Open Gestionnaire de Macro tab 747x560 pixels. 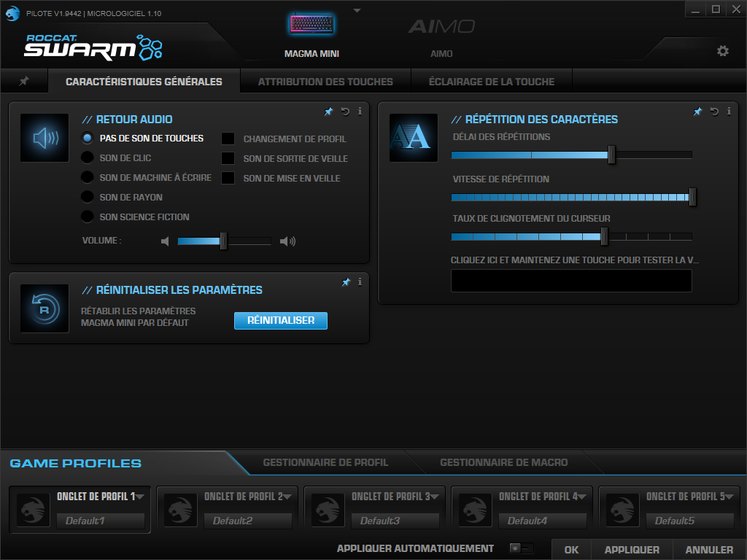tap(503, 462)
